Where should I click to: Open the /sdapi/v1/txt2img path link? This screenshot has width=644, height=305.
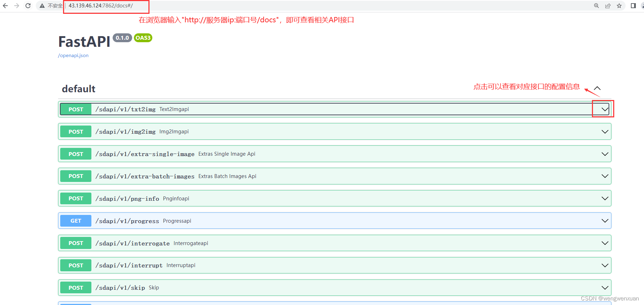125,109
